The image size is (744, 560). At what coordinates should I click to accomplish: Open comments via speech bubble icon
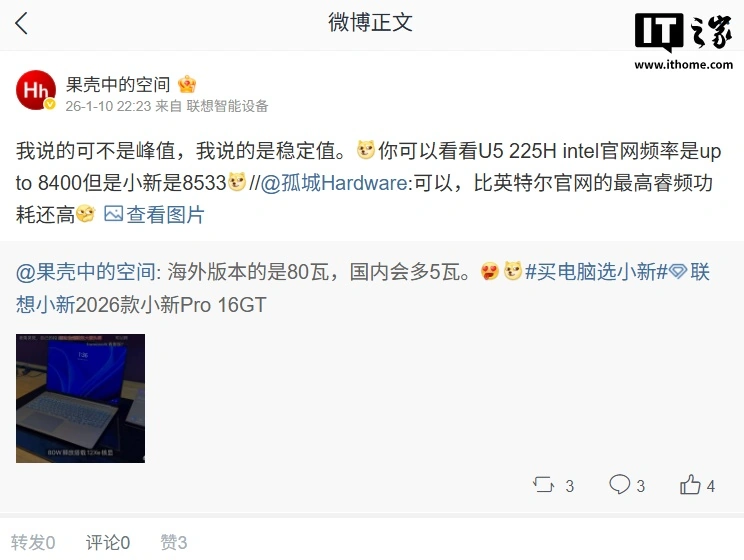(x=619, y=485)
